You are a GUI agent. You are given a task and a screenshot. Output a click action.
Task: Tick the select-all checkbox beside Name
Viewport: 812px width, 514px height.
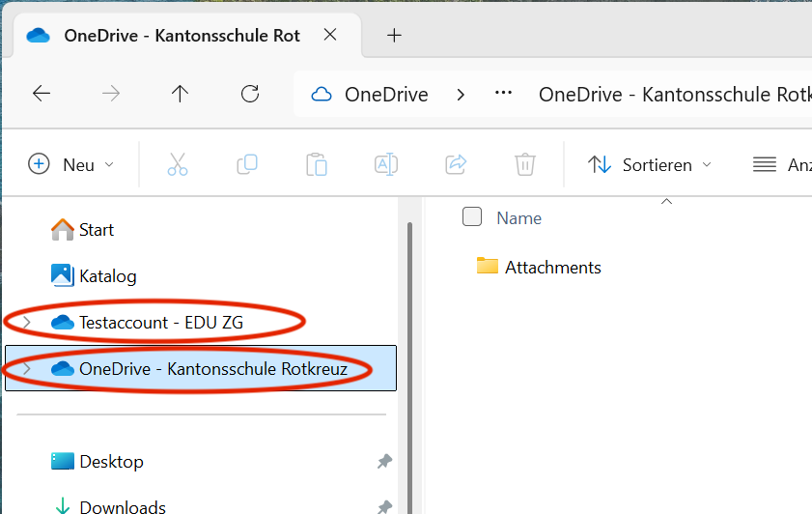click(x=472, y=216)
